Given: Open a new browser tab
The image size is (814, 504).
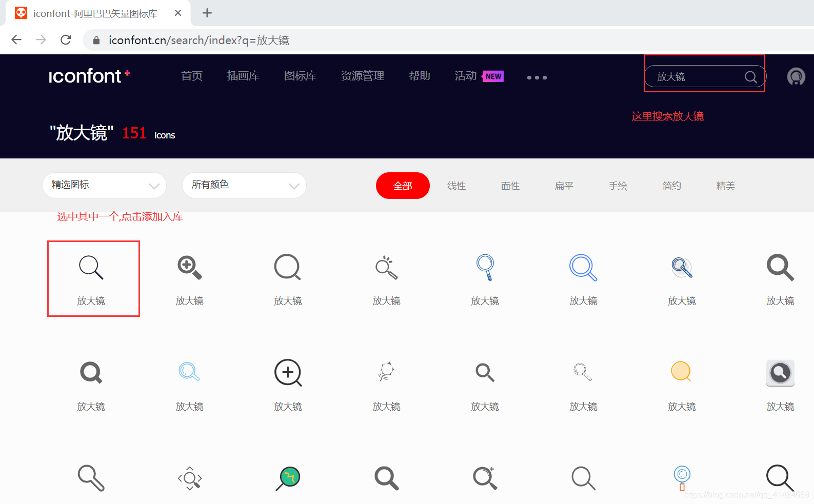Looking at the screenshot, I should click(207, 13).
